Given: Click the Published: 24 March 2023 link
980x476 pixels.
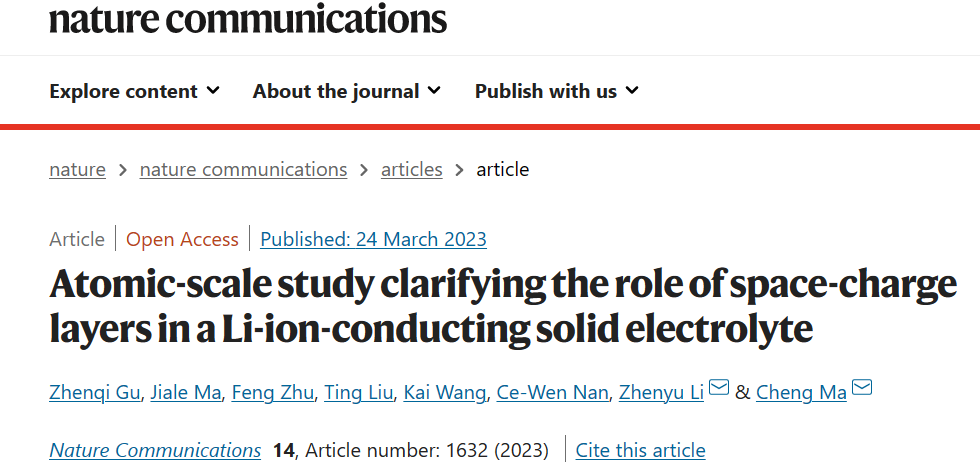Looking at the screenshot, I should (373, 239).
